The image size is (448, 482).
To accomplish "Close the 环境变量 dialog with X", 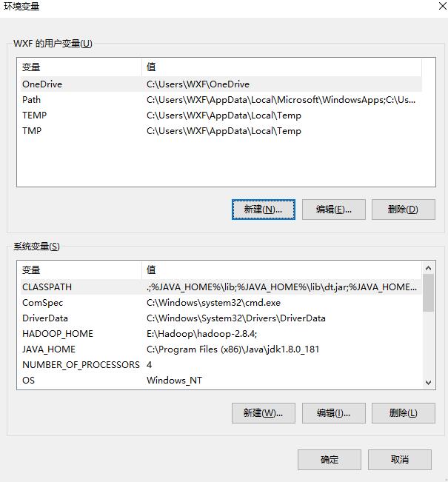I will [x=443, y=6].
